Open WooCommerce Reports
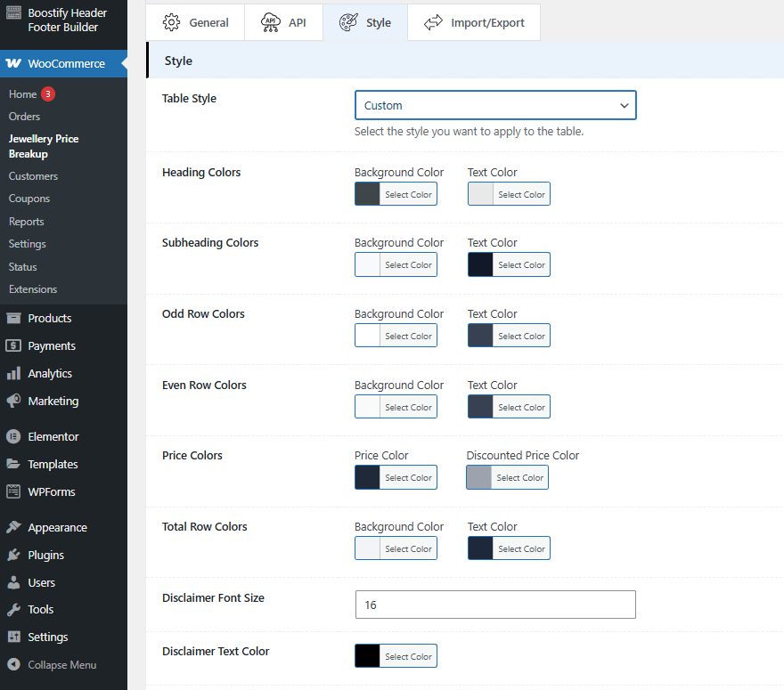This screenshot has height=690, width=784. click(x=27, y=222)
